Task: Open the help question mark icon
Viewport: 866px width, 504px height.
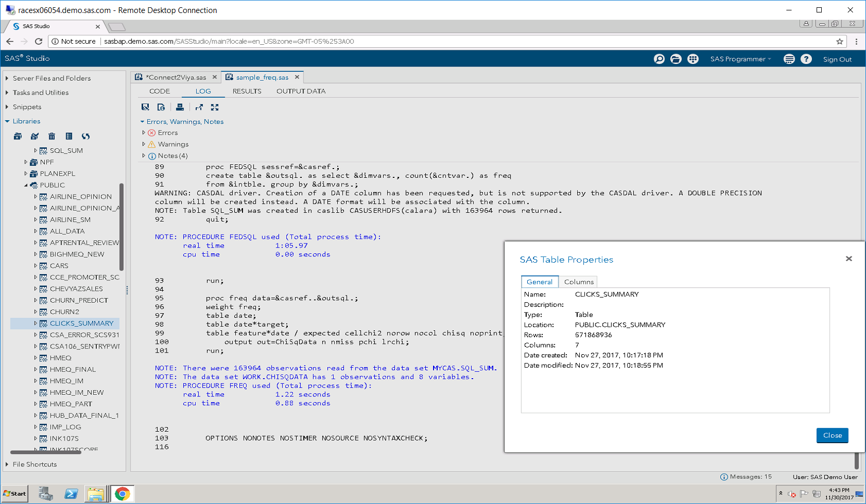Action: pyautogui.click(x=806, y=59)
